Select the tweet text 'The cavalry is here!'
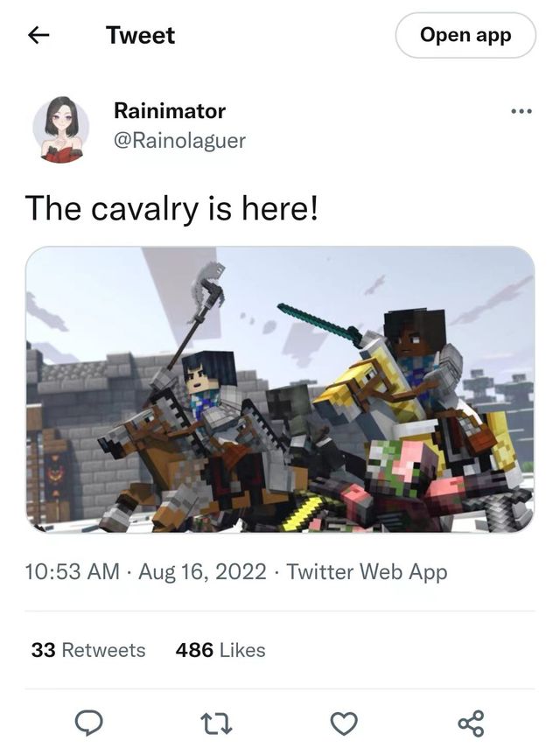The width and height of the screenshot is (560, 755). (x=171, y=208)
